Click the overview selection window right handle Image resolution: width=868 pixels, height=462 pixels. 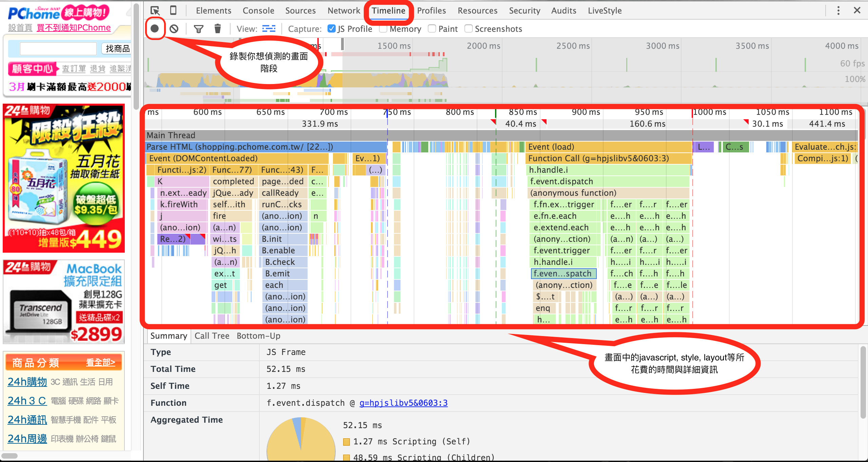342,44
